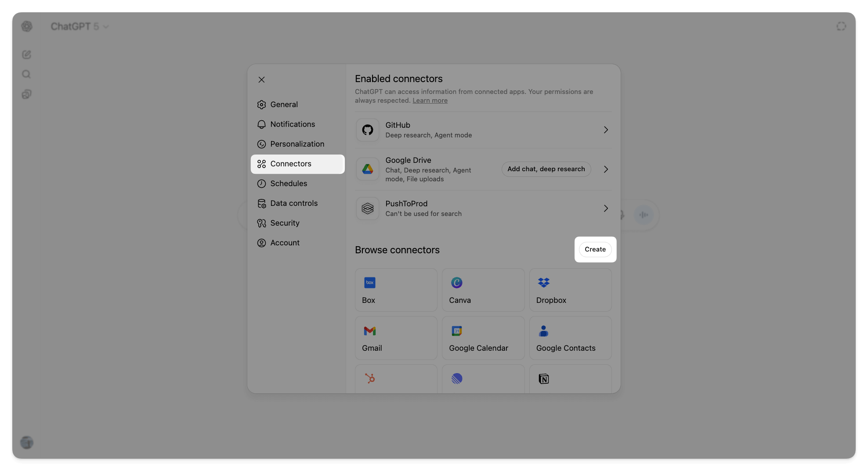Select the Google Calendar connector
Image resolution: width=868 pixels, height=471 pixels.
click(x=483, y=338)
